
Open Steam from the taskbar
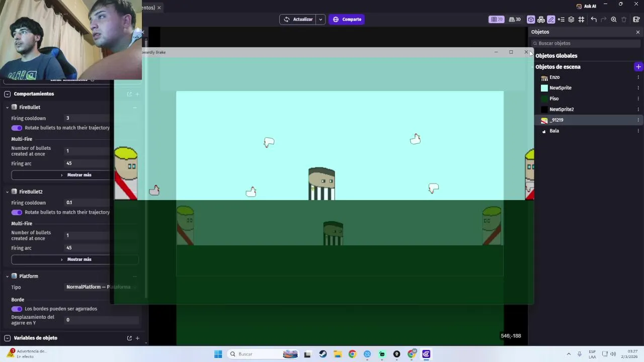coord(323,354)
